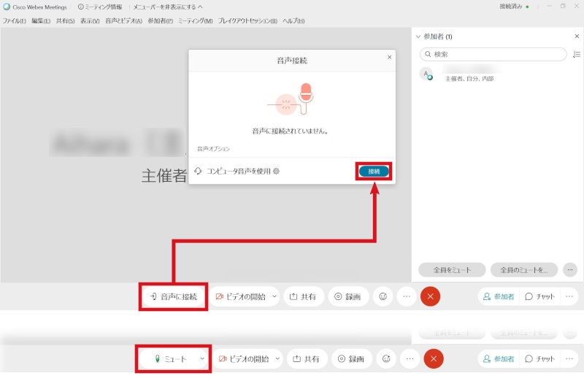Click 共有 share button in the ミュート toolbar

tap(306, 359)
